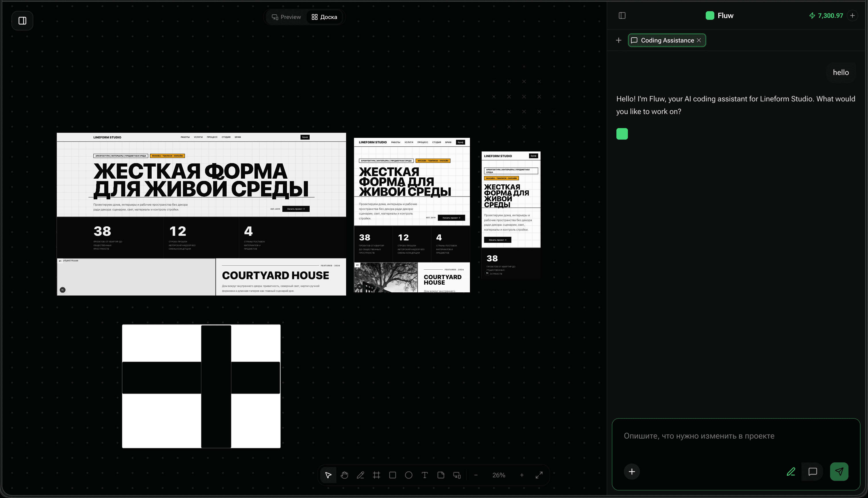This screenshot has height=498, width=868.
Task: Toggle the green edit mode pencil
Action: pyautogui.click(x=791, y=472)
